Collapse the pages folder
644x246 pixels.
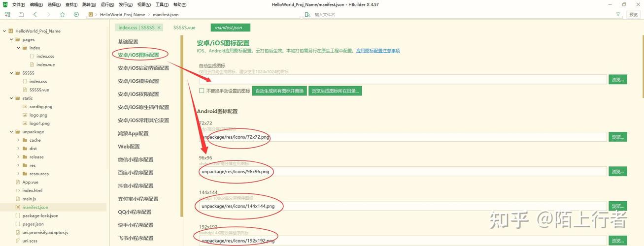[x=11, y=39]
